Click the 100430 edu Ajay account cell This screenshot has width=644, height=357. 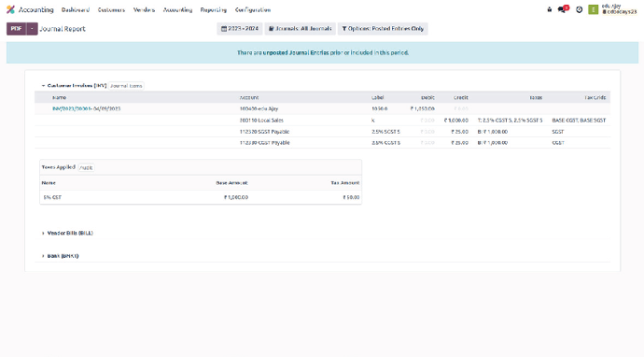tap(259, 109)
